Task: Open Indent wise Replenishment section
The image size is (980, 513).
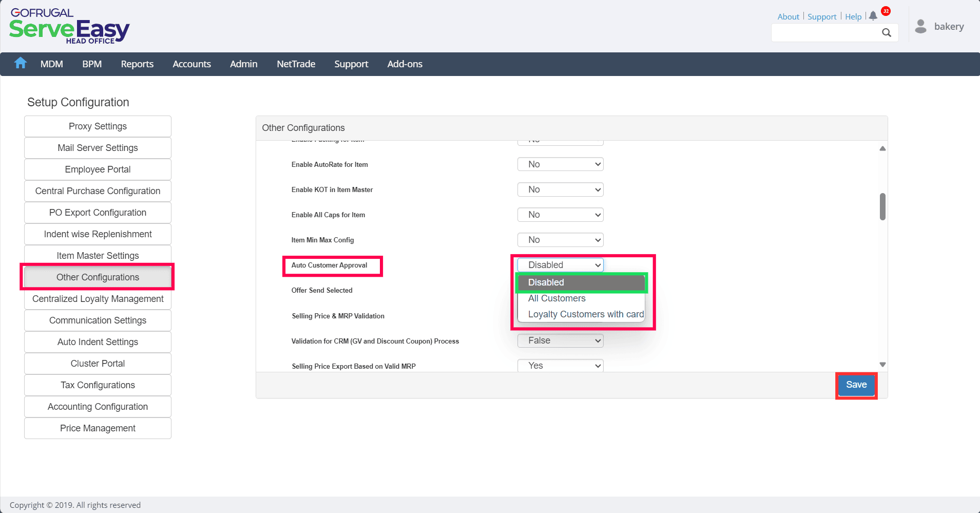Action: tap(98, 234)
